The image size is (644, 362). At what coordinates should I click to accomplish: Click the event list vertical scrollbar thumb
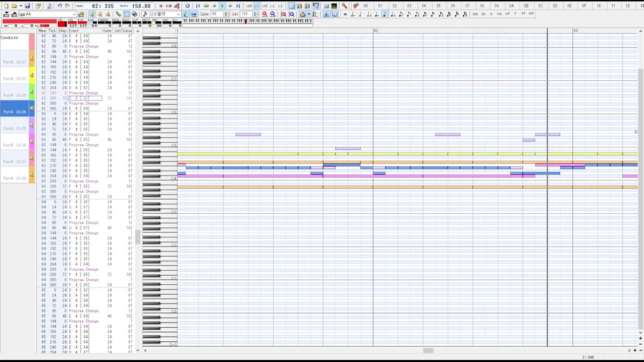138,237
